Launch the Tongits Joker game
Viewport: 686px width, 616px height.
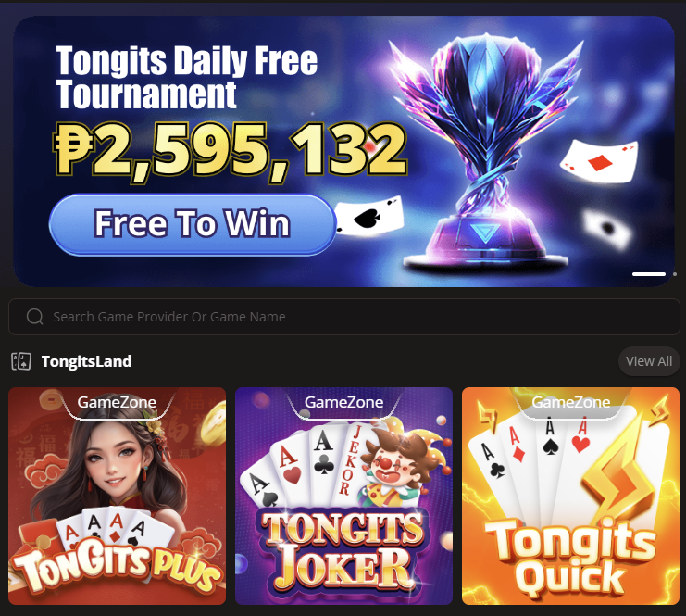[x=343, y=496]
